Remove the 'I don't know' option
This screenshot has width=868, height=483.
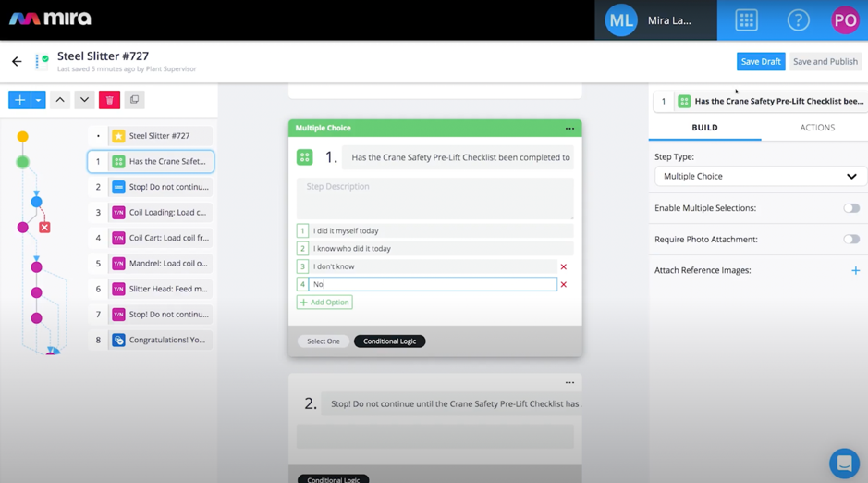564,266
